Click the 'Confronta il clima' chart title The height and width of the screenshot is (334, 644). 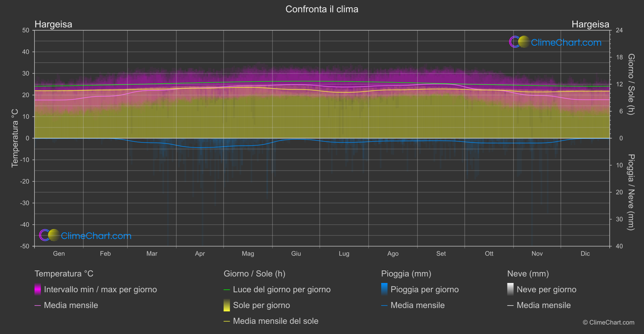click(322, 9)
